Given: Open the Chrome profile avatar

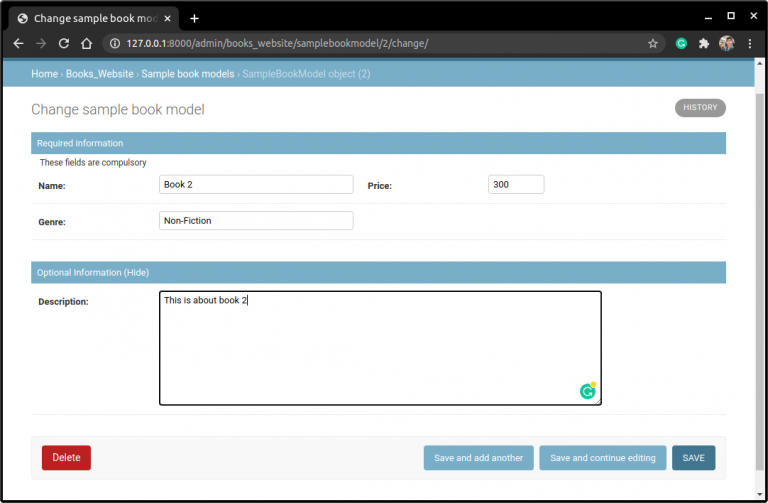Looking at the screenshot, I should 727,44.
